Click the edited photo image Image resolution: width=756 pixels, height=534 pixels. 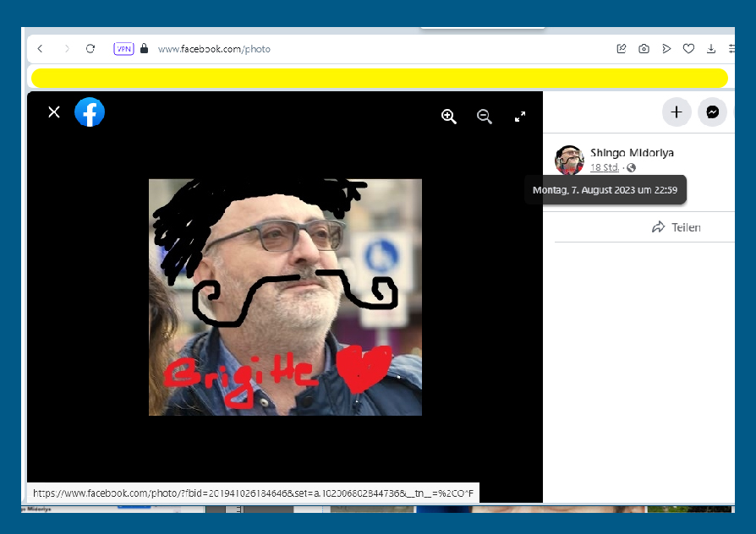[x=285, y=297]
